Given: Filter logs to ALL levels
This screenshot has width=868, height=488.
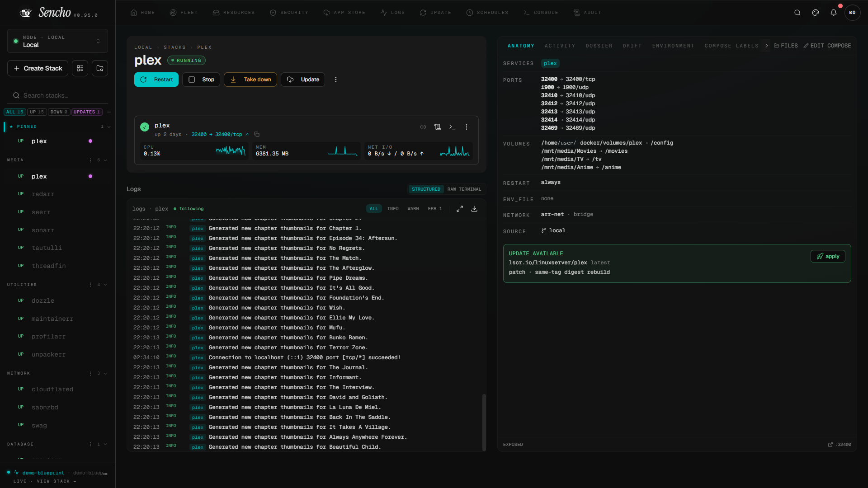Looking at the screenshot, I should pos(374,209).
